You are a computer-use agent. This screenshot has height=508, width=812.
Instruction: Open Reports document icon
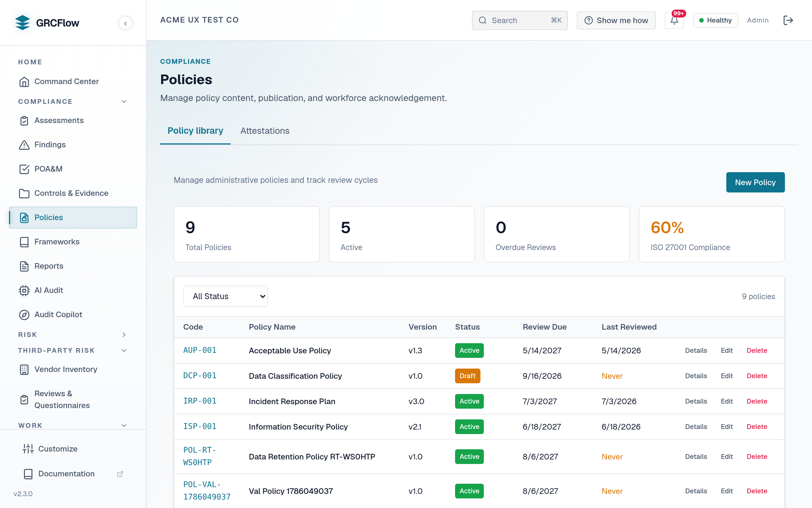24,266
